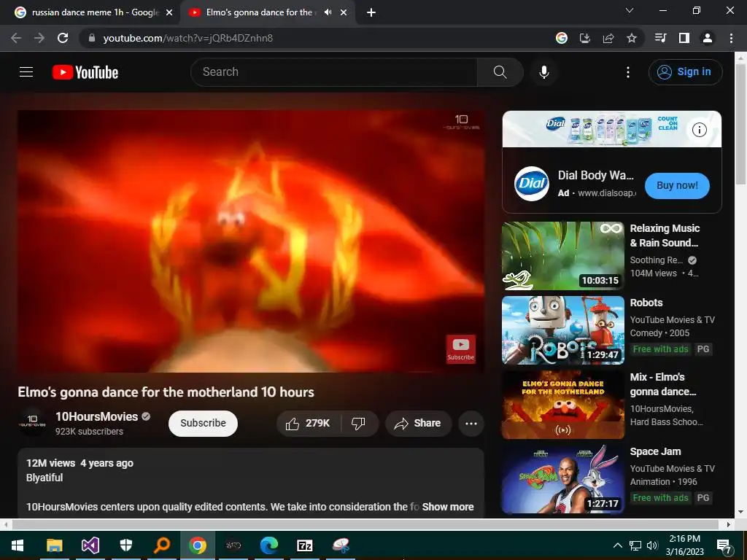Click the video player to pause
The height and width of the screenshot is (560, 747).
[251, 241]
